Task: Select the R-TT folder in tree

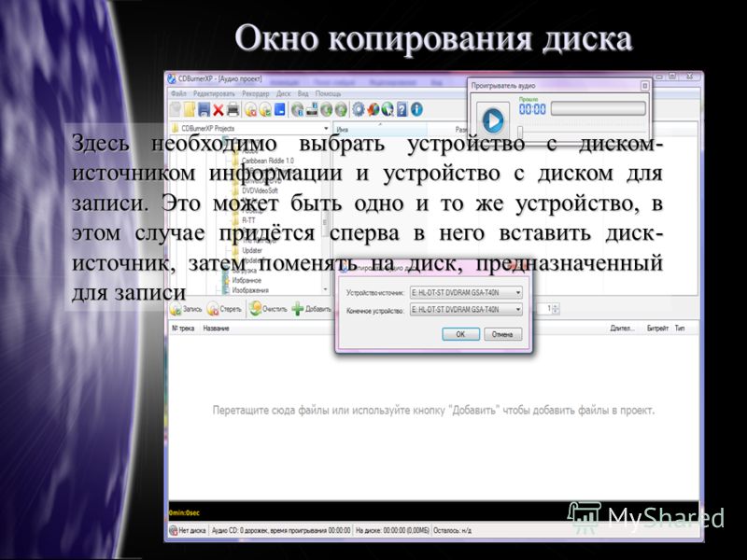Action: 248,220
